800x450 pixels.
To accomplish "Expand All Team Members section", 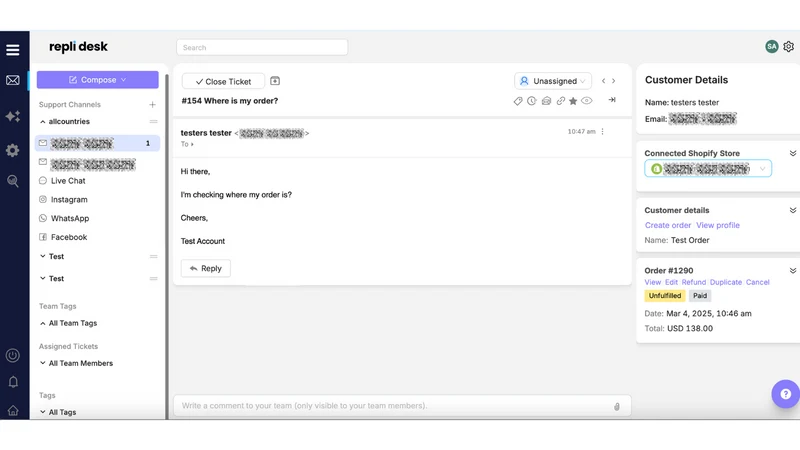I will (x=42, y=363).
